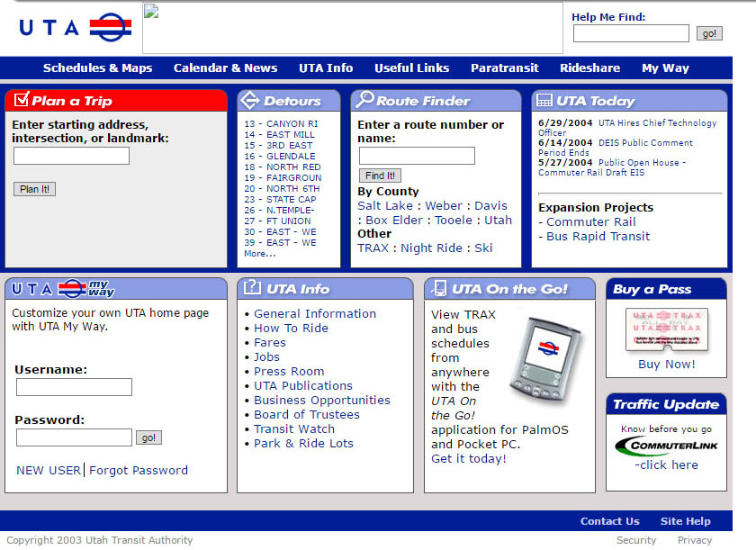Open the Contact Us footer link
756x550 pixels.
610,521
